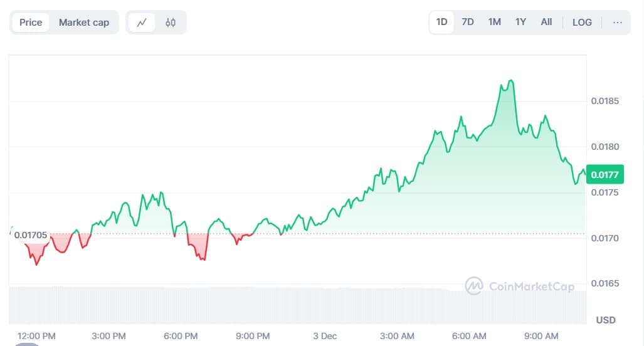Viewport: 644px width, 346px height.
Task: Click the 3 Dec date marker
Action: point(325,336)
